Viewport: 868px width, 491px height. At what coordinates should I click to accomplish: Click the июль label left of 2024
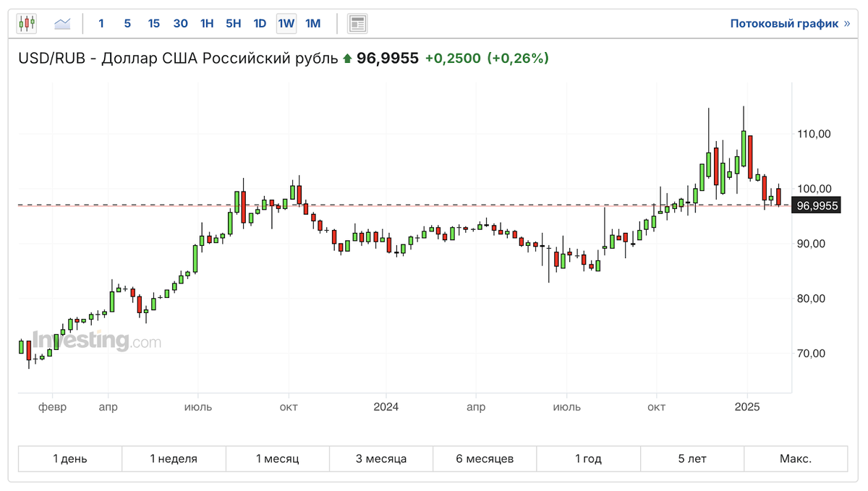click(x=198, y=407)
